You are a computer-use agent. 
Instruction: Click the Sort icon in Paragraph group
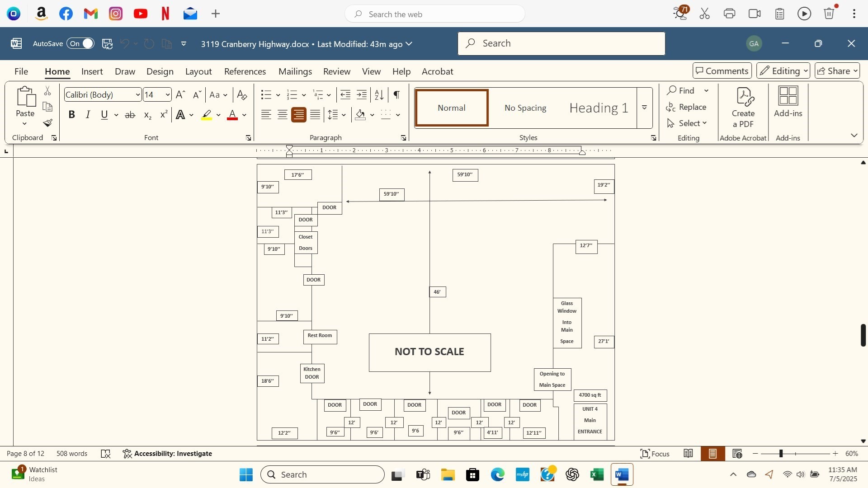click(x=379, y=95)
